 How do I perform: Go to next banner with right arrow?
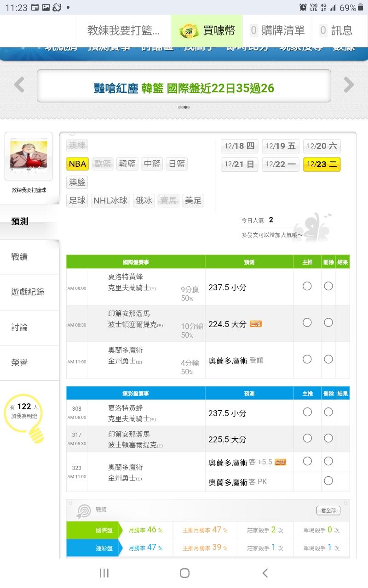(349, 85)
